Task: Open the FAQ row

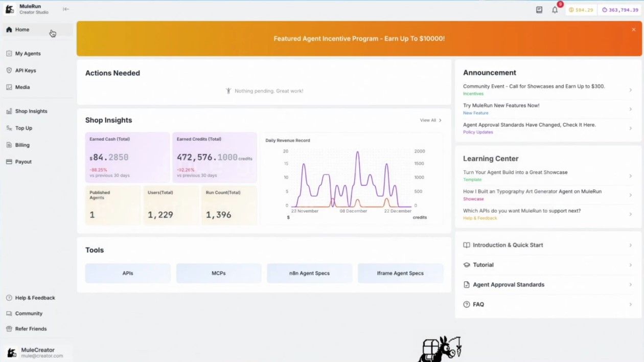Action: pyautogui.click(x=548, y=304)
